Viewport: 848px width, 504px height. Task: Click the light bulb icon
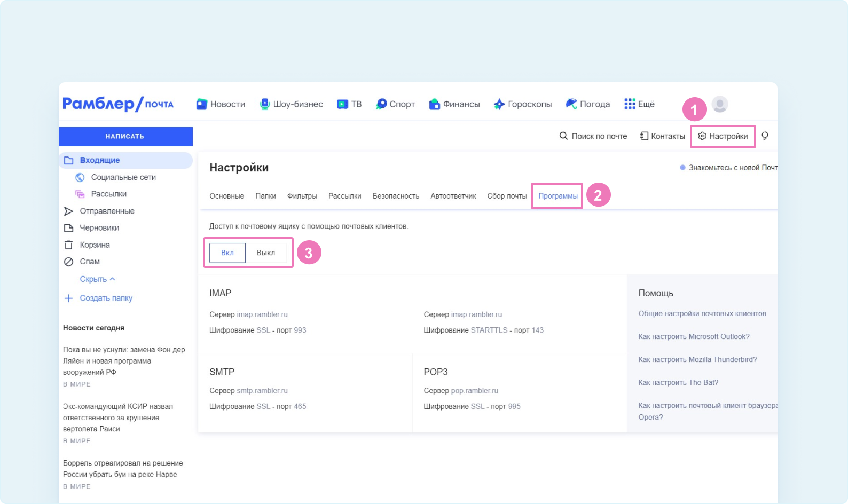click(765, 136)
